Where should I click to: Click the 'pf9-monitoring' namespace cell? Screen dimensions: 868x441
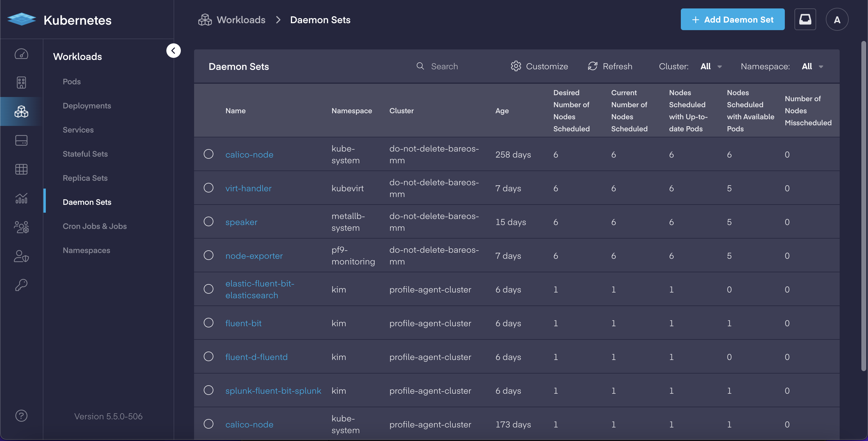tap(353, 256)
